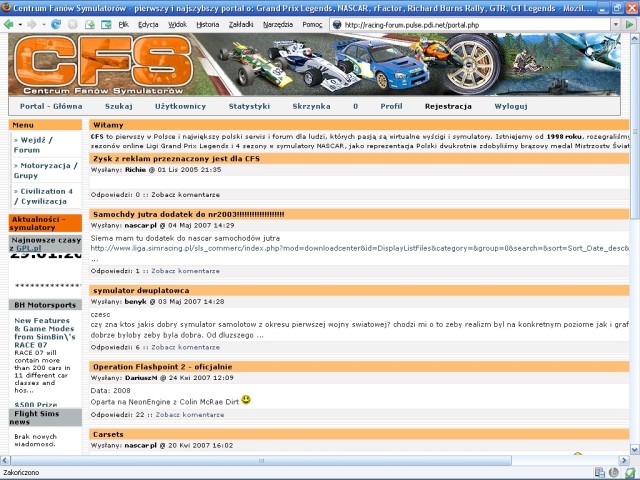Open New Features & Game Modes RACE 07 article

[44, 333]
